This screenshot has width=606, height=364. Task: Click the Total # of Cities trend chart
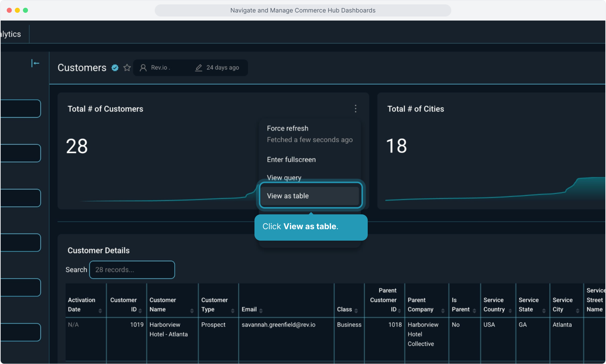[492, 192]
